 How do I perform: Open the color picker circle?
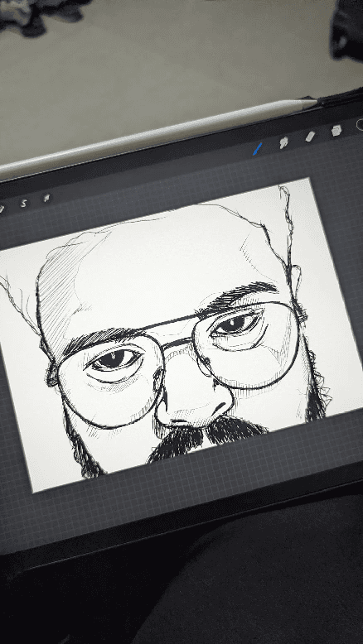click(360, 125)
